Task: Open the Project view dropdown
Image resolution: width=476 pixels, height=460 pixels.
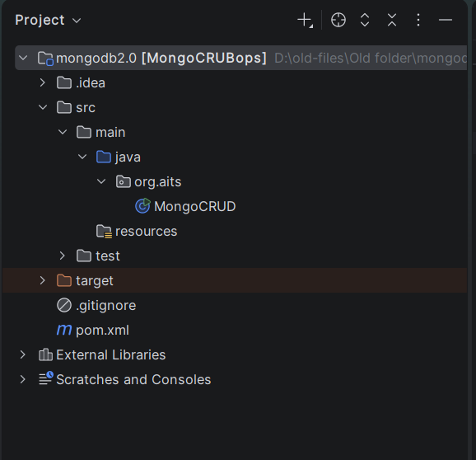Action: [x=48, y=21]
